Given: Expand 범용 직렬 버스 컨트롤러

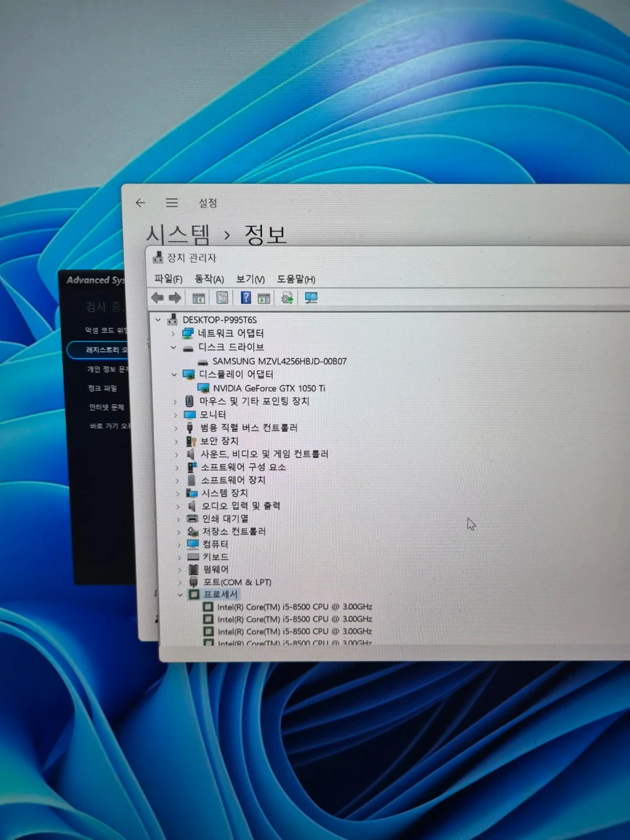Looking at the screenshot, I should point(176,428).
